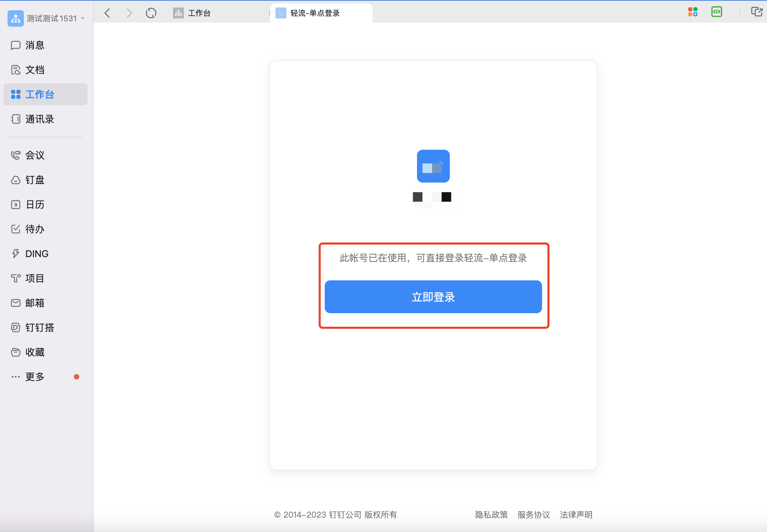The width and height of the screenshot is (767, 532).
Task: Open the 邮箱 mailbox
Action: [28, 303]
